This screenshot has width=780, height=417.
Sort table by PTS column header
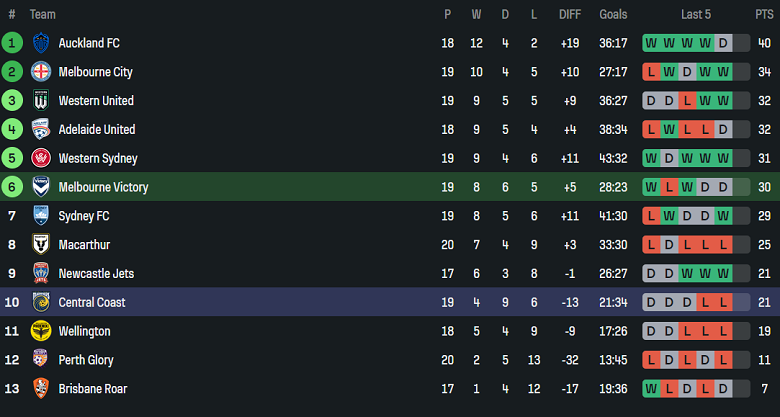coord(764,14)
